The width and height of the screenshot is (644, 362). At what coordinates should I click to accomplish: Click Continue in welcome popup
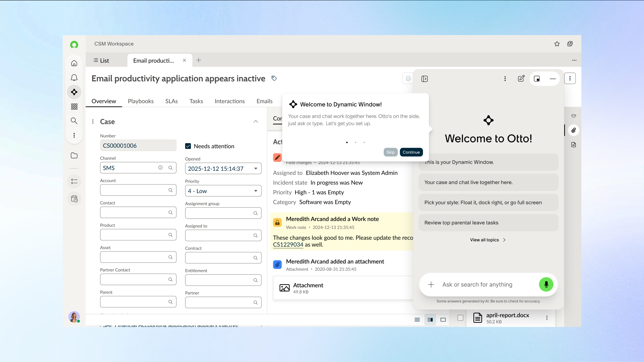[x=411, y=152]
